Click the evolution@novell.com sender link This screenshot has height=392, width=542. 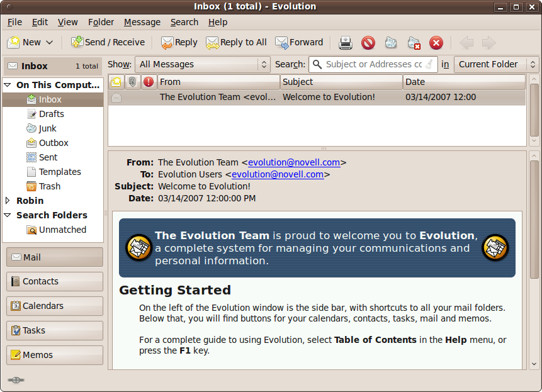[294, 162]
